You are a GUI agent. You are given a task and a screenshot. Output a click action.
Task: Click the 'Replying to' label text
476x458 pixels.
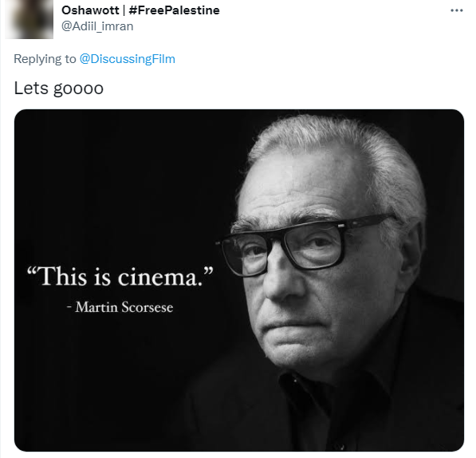pos(45,59)
